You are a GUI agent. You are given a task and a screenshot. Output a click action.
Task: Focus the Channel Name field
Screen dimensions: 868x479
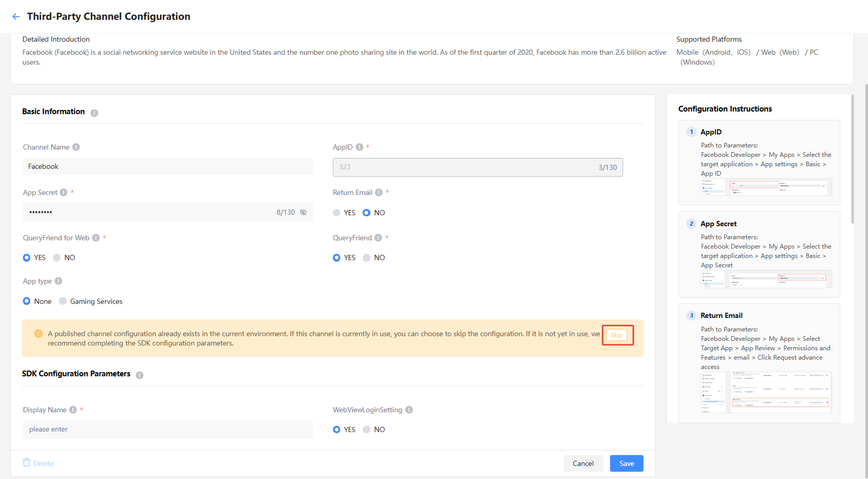pyautogui.click(x=168, y=167)
